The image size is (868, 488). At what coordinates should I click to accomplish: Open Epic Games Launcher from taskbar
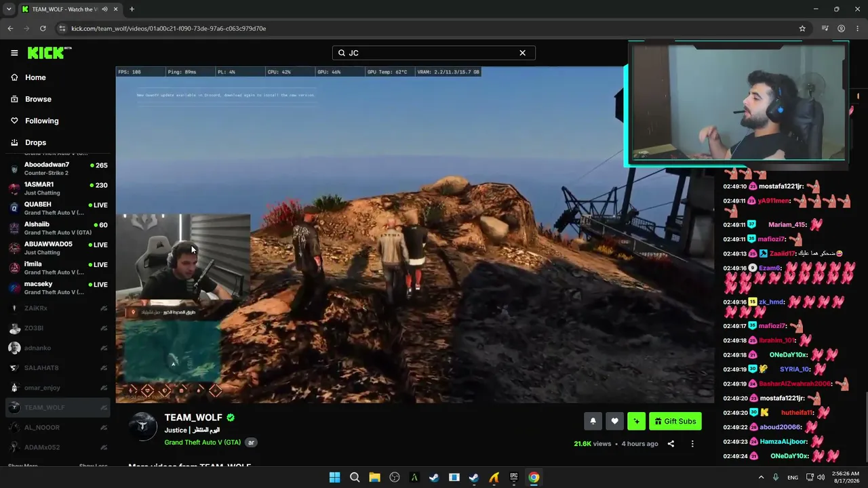(514, 477)
